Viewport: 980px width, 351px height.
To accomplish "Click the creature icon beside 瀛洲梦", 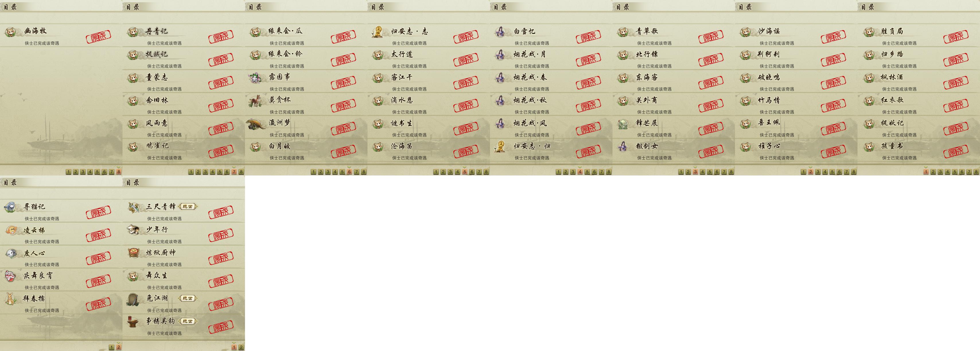I will click(256, 124).
